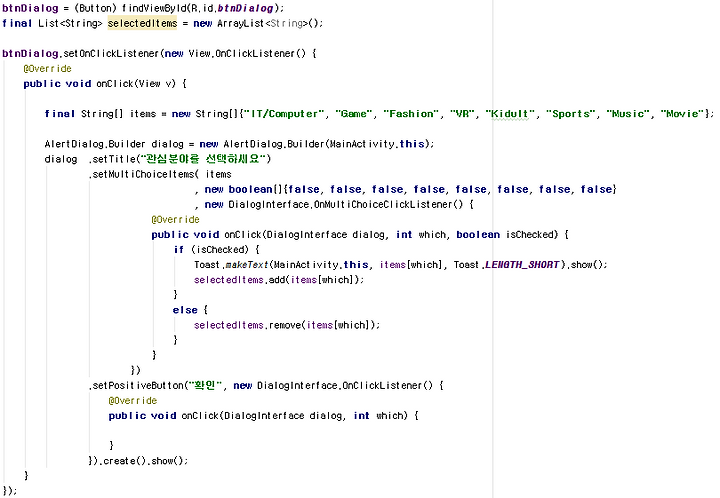Click the "Game" string literal
The image size is (720, 498).
[x=353, y=113]
